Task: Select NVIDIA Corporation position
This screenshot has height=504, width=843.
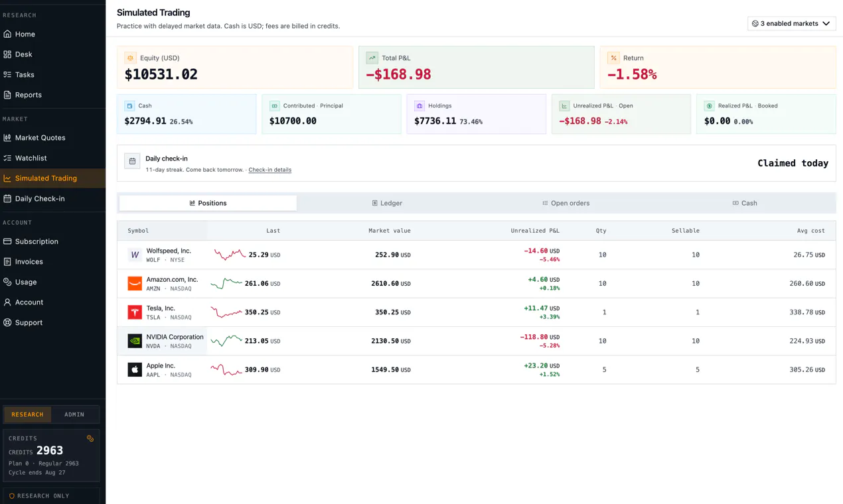Action: tap(175, 337)
